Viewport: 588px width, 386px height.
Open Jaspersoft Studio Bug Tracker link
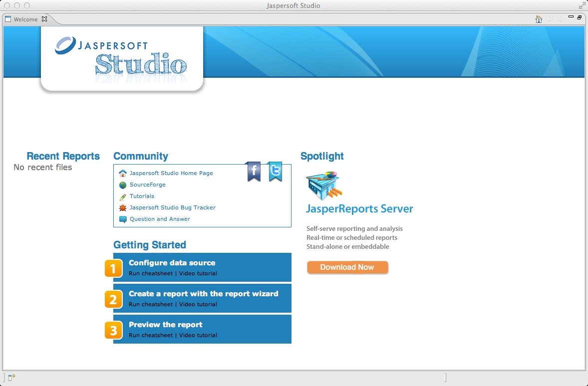click(173, 207)
